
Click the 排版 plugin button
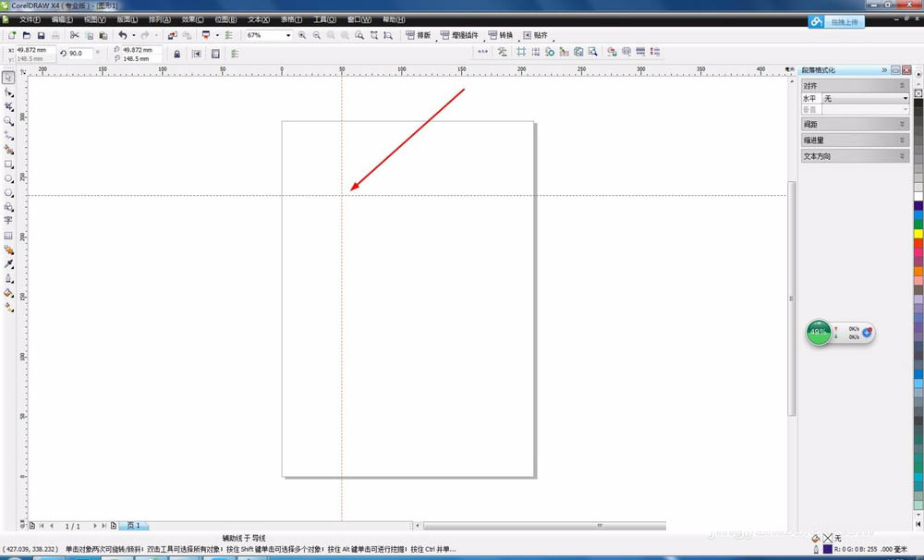(x=419, y=35)
